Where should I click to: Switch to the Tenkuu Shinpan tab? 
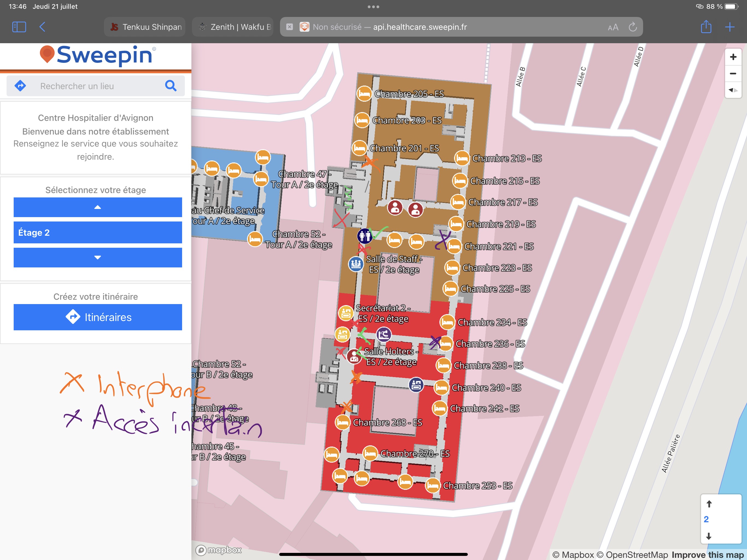click(145, 27)
